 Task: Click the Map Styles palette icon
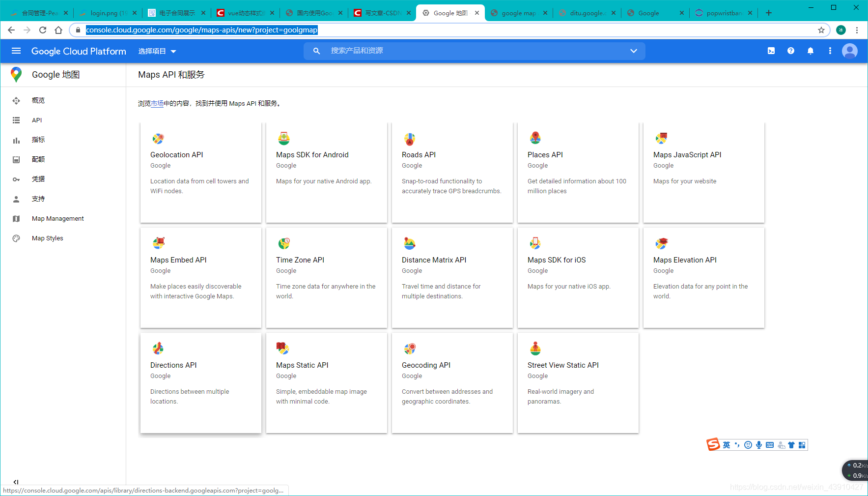(x=16, y=238)
